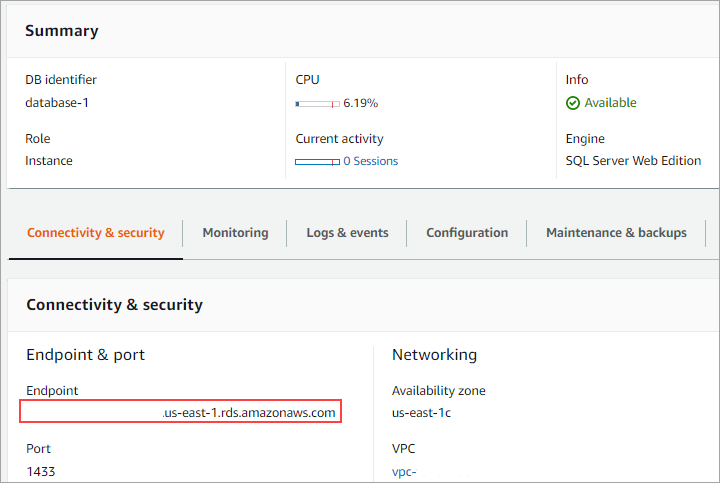
Task: Click the Engine label
Action: (x=585, y=139)
